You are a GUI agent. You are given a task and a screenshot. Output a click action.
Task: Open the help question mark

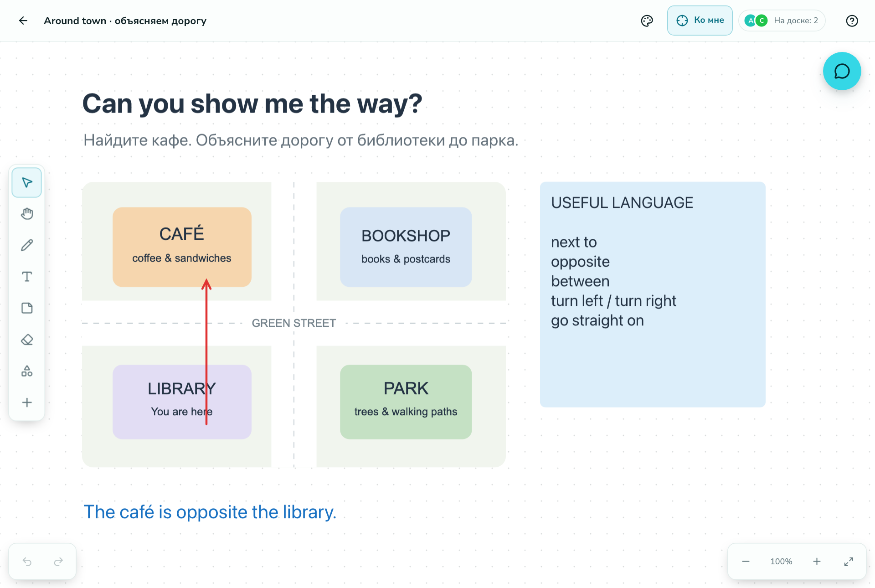(852, 21)
